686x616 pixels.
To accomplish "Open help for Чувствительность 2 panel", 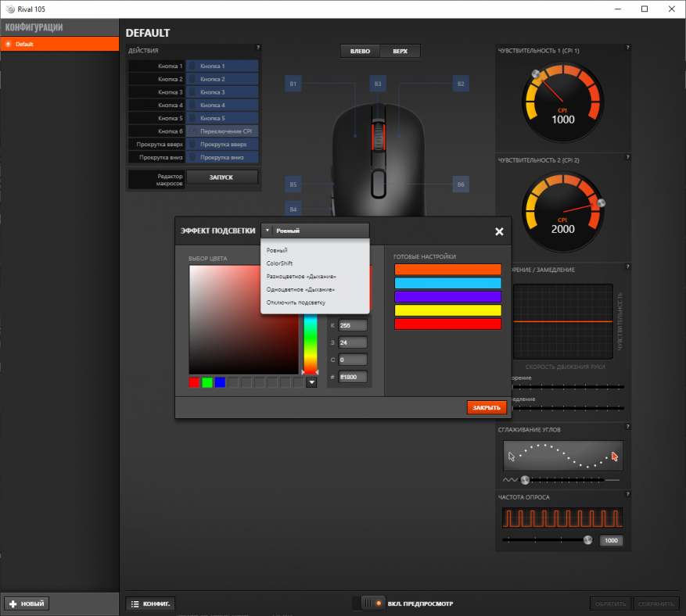I will [628, 157].
